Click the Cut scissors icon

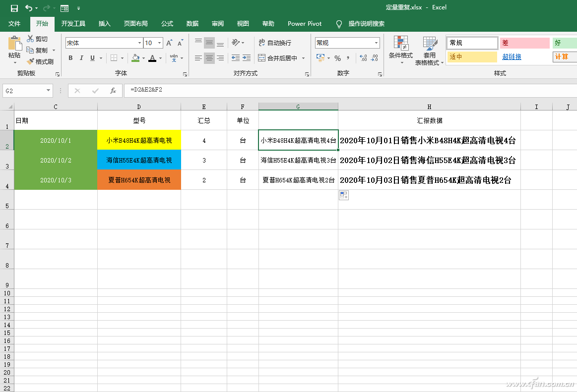pos(30,39)
